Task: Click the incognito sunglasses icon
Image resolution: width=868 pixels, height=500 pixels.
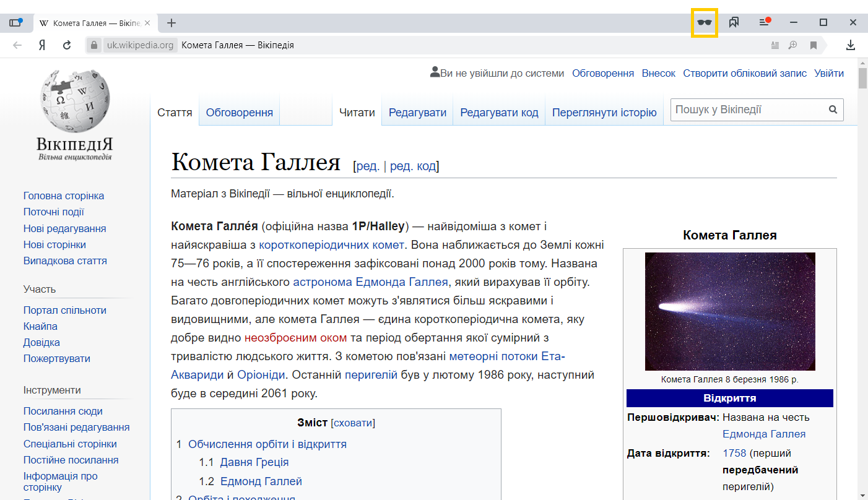Action: click(x=705, y=23)
